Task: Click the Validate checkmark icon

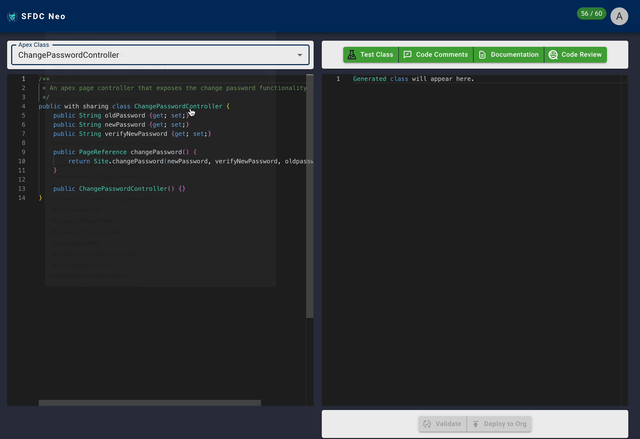Action: 427,424
